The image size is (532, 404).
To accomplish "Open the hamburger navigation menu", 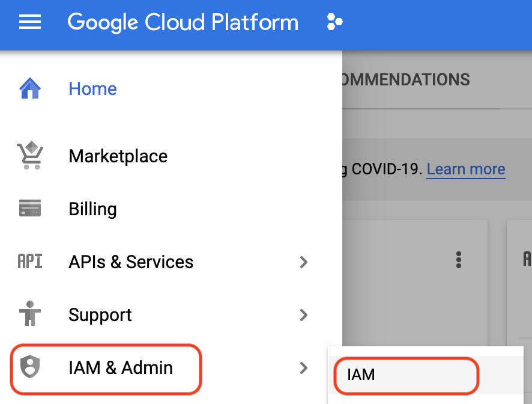I will (30, 22).
